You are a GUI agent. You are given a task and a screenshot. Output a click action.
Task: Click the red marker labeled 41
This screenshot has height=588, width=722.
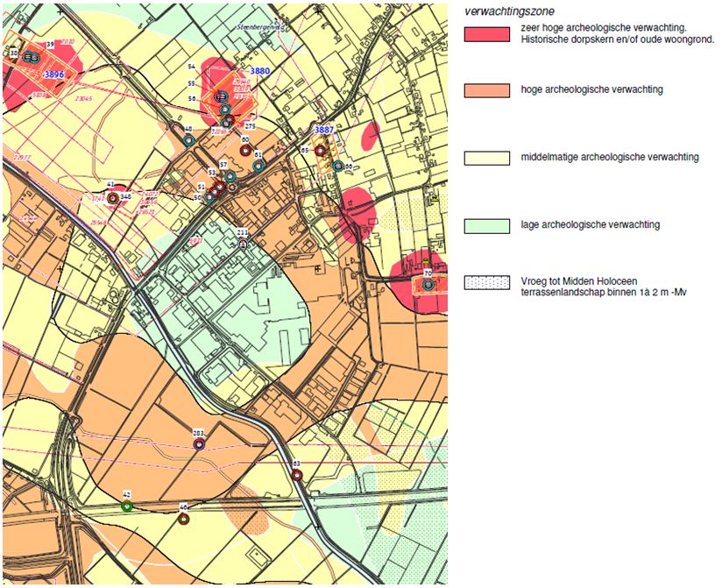(112, 197)
